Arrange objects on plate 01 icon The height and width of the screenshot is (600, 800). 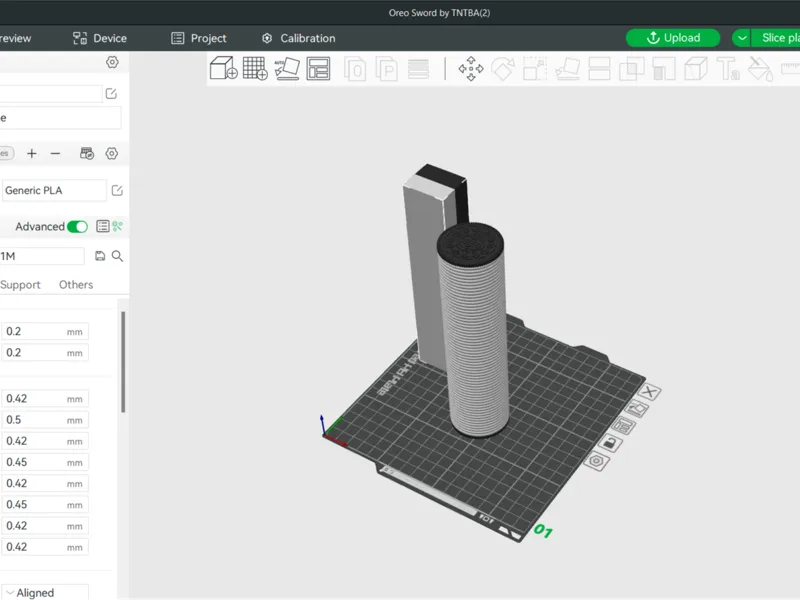623,426
